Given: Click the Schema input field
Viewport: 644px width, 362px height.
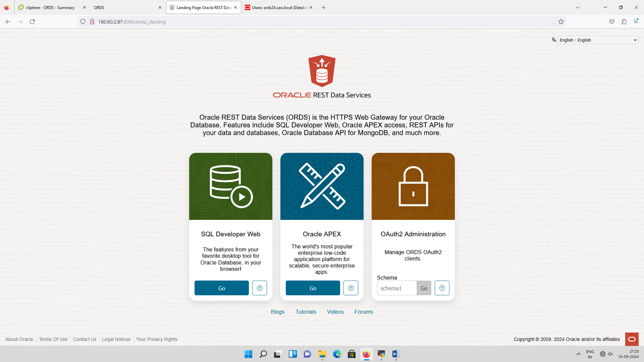Looking at the screenshot, I should click(396, 288).
